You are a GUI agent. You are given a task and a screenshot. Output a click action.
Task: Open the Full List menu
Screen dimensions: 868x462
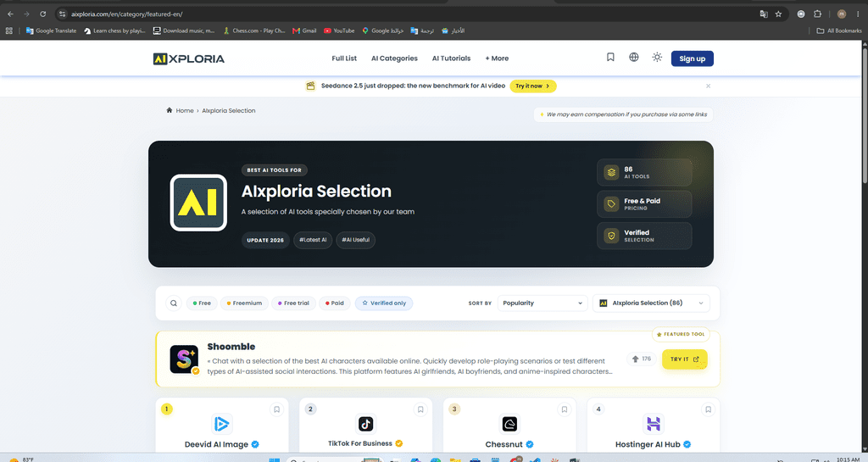pyautogui.click(x=344, y=58)
